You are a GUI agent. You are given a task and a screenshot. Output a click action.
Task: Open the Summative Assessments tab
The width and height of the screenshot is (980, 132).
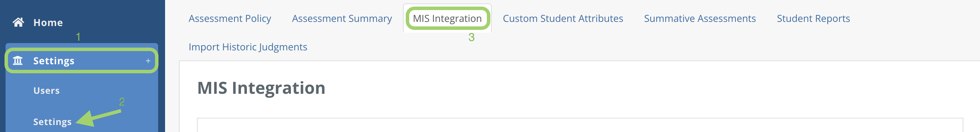699,18
